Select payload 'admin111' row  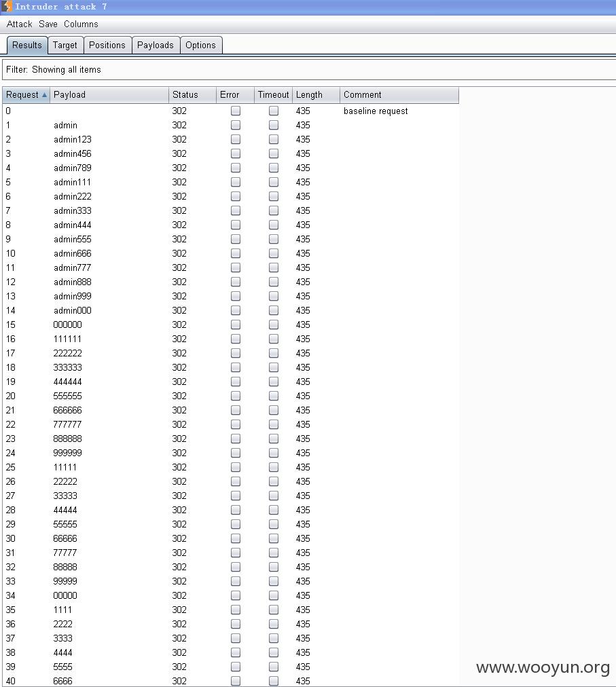click(72, 182)
